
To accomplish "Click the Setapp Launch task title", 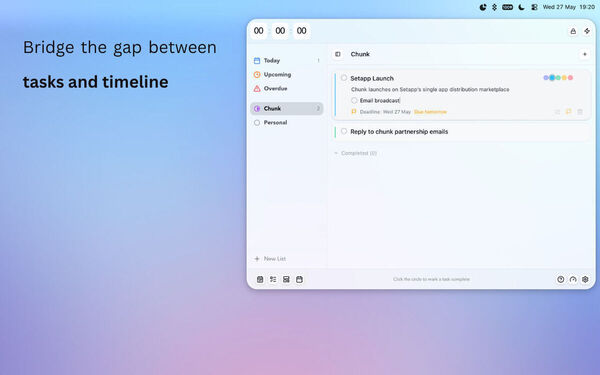I will point(372,78).
